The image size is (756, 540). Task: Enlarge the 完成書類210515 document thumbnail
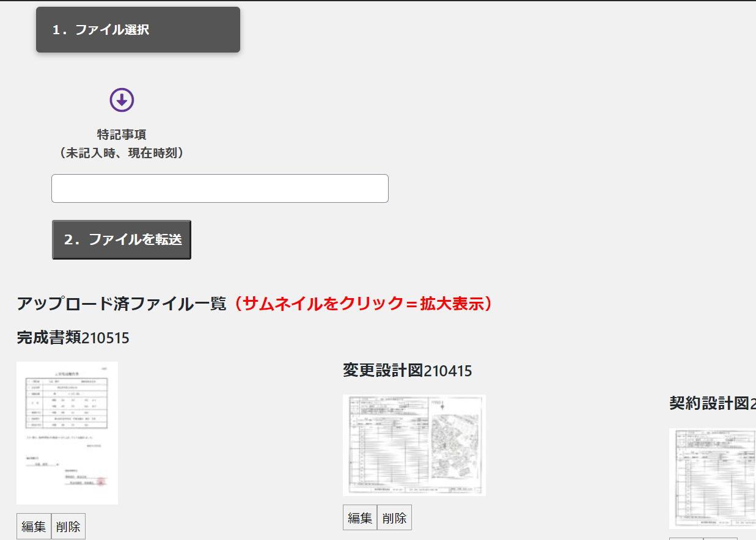point(67,432)
